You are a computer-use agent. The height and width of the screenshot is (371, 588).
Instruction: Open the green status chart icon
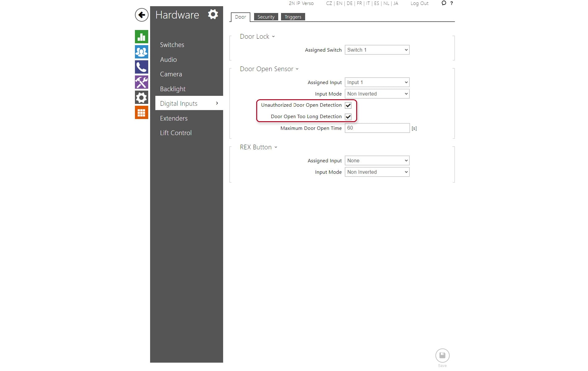(x=141, y=36)
